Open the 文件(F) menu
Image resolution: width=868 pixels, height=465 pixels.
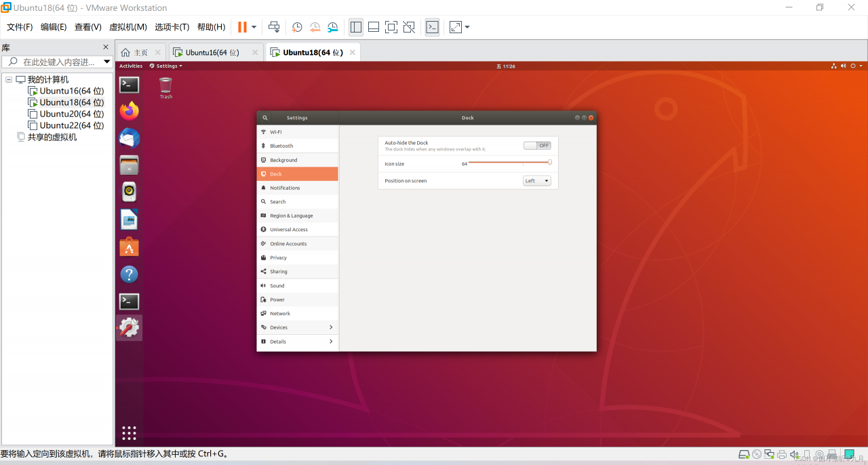point(20,27)
